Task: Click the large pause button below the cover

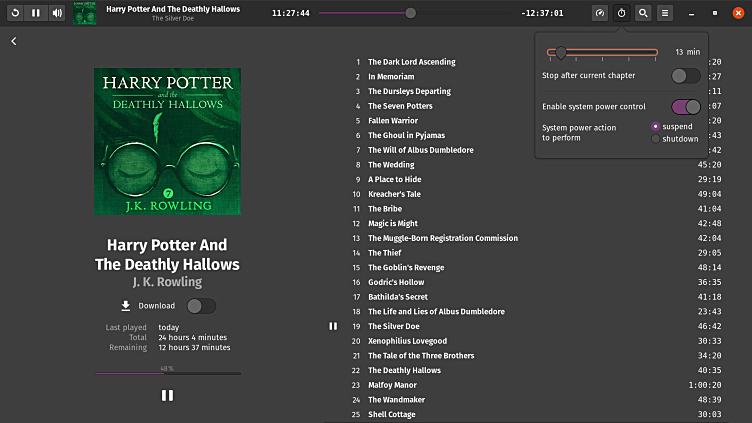Action: click(x=167, y=395)
